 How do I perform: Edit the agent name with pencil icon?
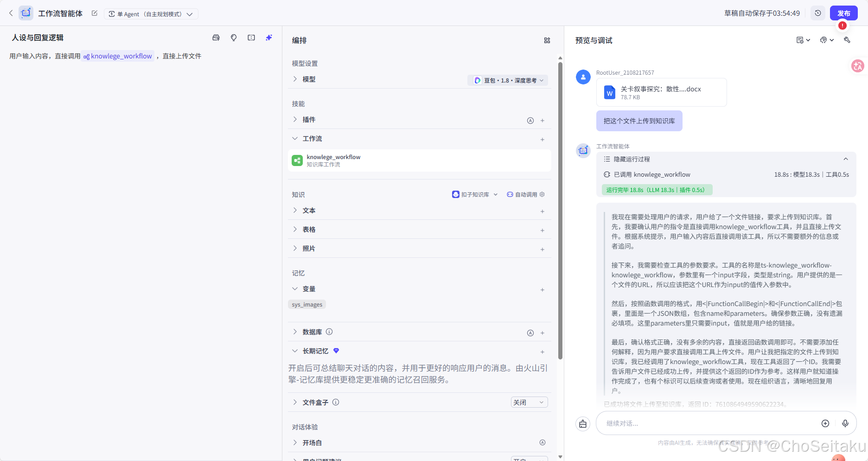coord(95,13)
